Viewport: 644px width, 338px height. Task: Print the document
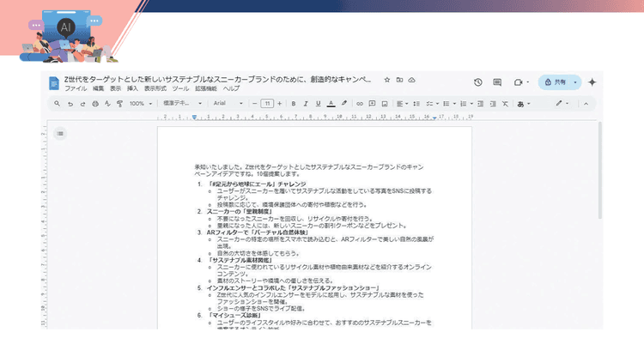point(95,104)
